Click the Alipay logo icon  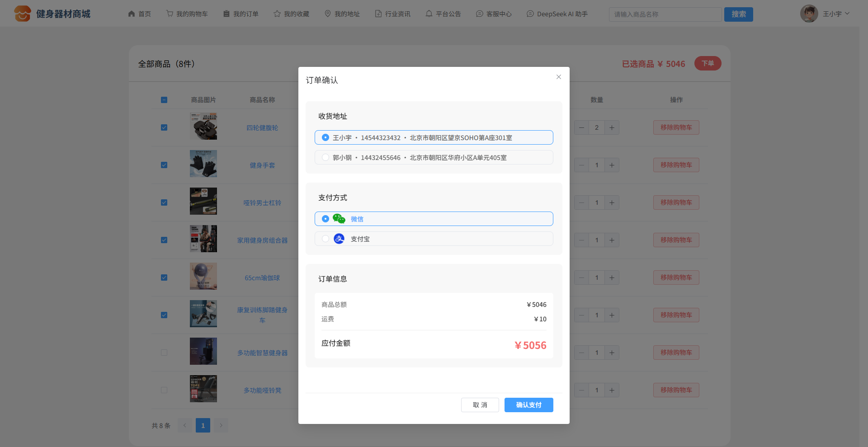click(339, 239)
